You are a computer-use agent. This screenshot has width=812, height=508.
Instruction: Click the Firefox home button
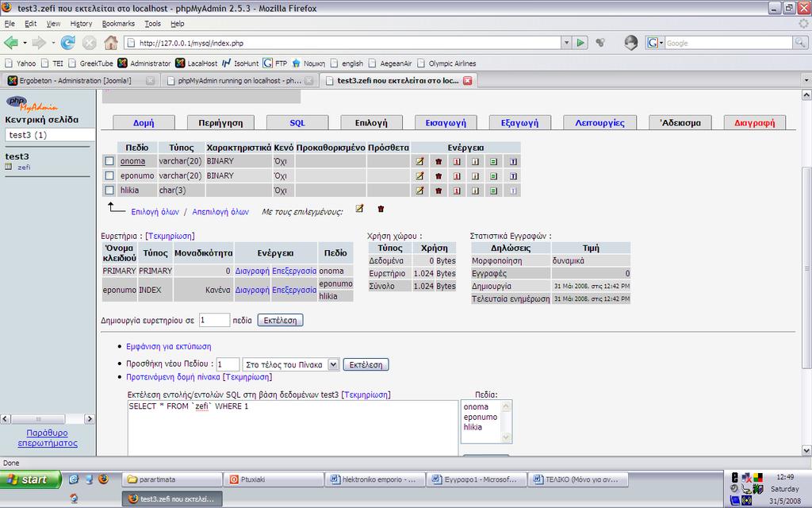[x=110, y=43]
